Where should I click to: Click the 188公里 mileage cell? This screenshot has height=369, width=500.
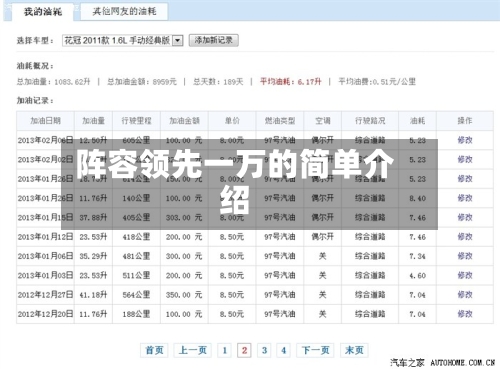(136, 314)
